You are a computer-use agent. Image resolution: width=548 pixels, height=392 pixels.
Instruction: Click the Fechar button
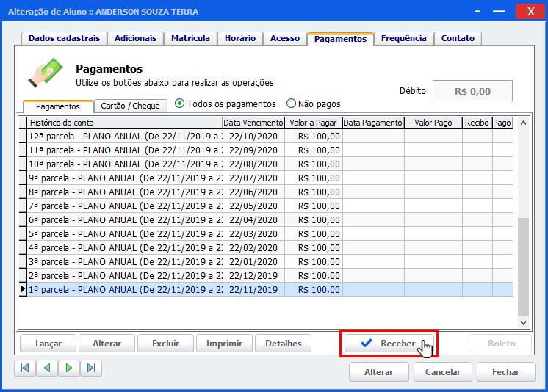pos(505,372)
